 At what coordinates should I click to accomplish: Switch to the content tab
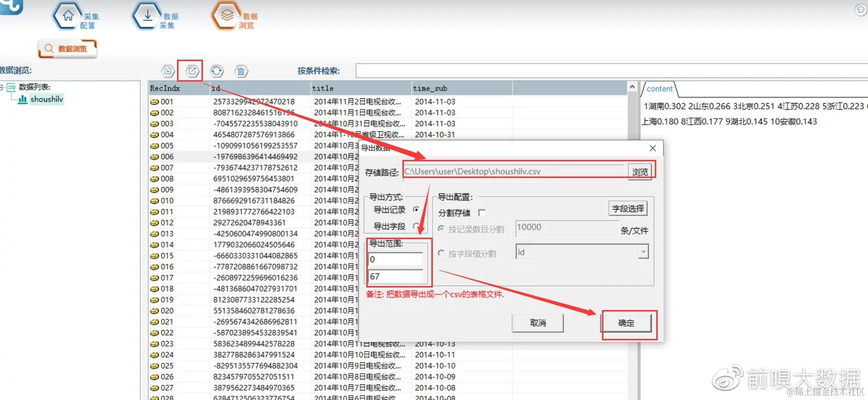point(659,89)
